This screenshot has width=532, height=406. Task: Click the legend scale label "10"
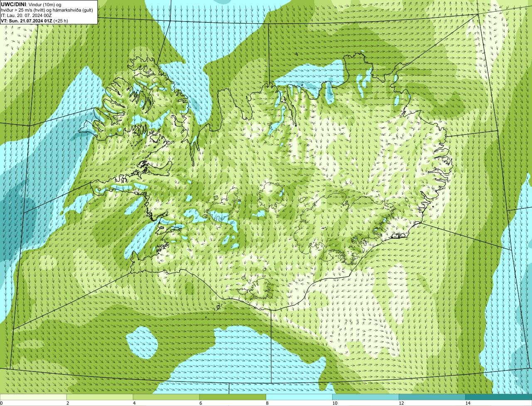point(335,403)
